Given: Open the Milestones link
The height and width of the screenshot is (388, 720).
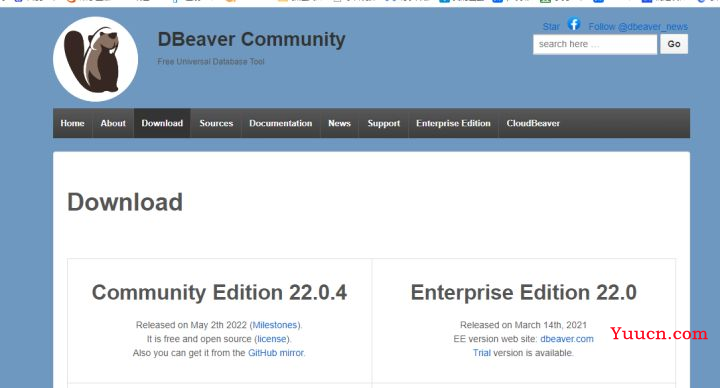Looking at the screenshot, I should (x=275, y=325).
